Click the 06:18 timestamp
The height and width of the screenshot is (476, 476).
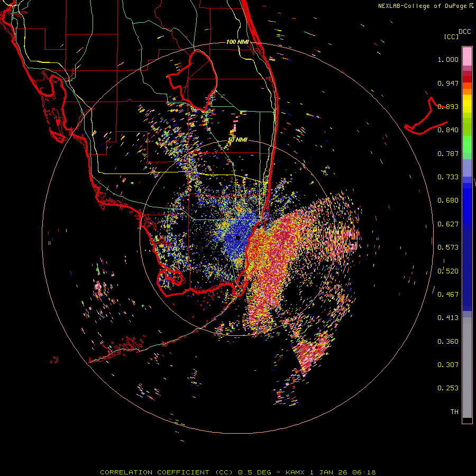(x=364, y=472)
